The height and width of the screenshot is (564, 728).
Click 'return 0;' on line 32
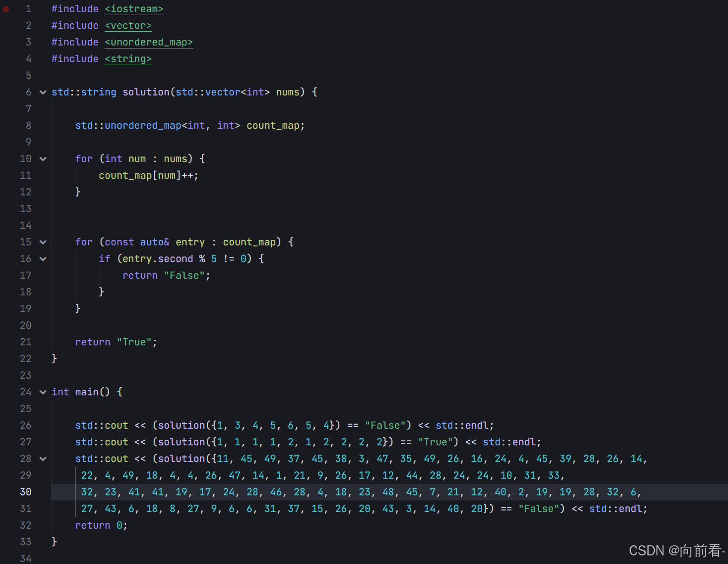tap(101, 526)
